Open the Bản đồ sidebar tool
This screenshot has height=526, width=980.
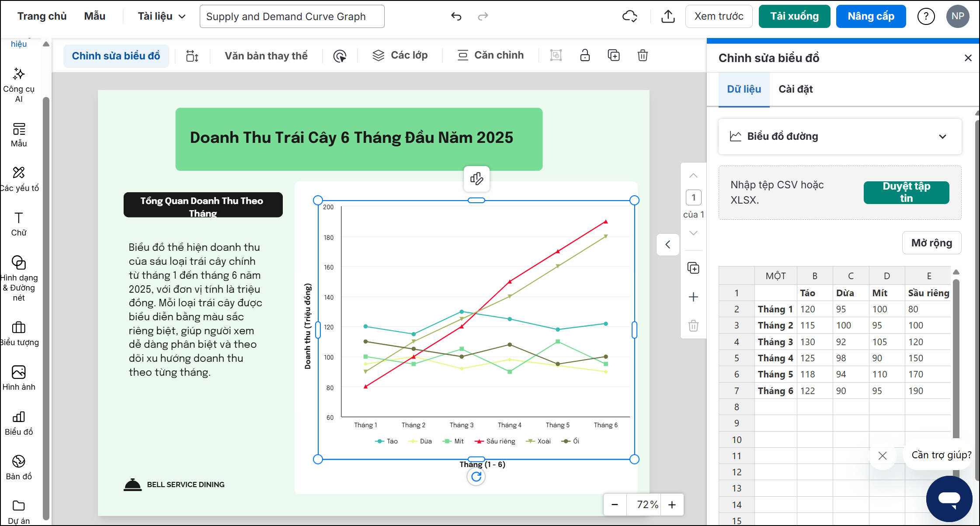(19, 467)
